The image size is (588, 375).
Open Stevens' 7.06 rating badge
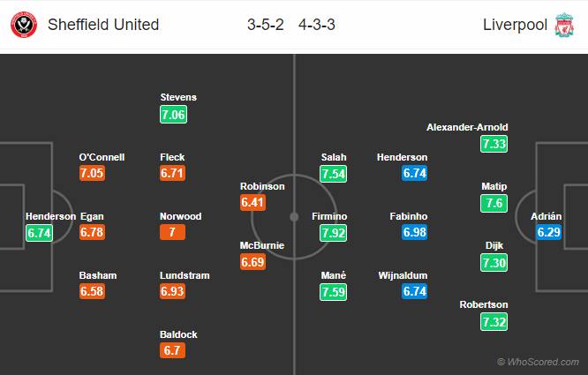[x=173, y=114]
